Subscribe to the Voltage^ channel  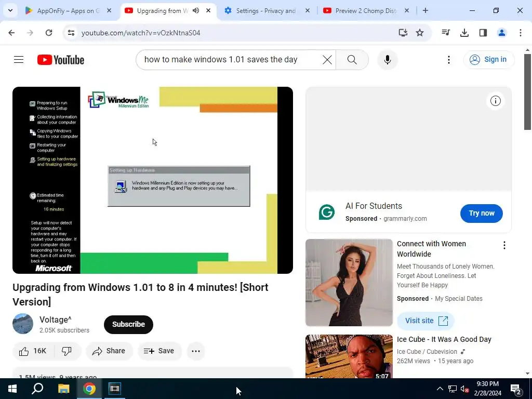[x=128, y=324]
